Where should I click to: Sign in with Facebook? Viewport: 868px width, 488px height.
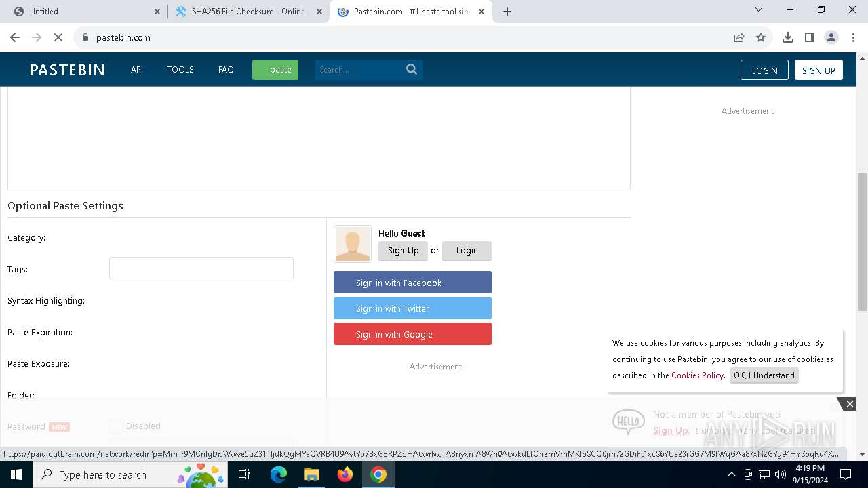412,283
